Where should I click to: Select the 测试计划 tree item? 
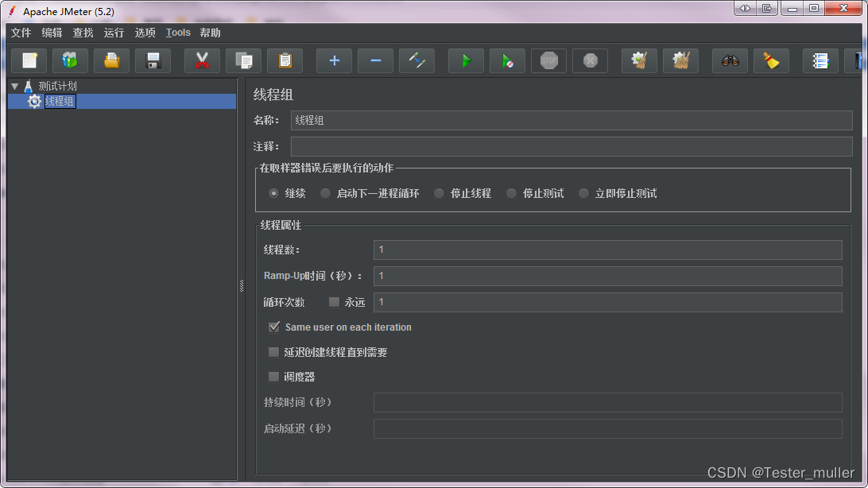[57, 87]
